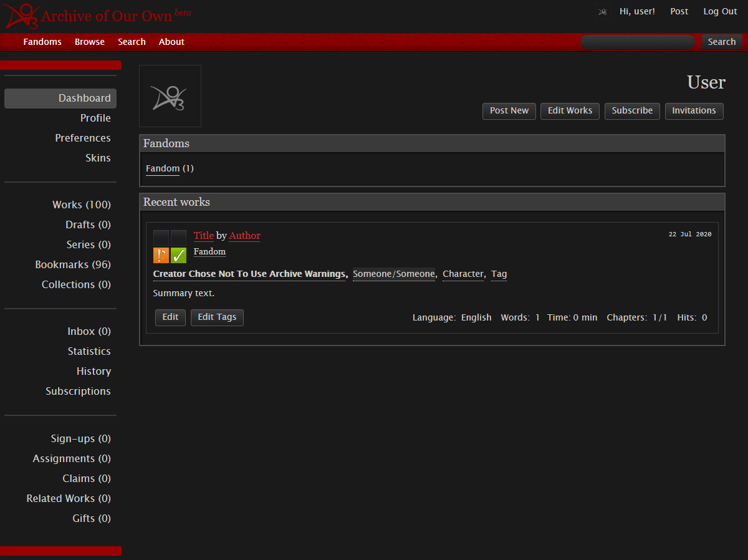Open the skull user icon in top bar
The height and width of the screenshot is (560, 748).
coord(602,11)
